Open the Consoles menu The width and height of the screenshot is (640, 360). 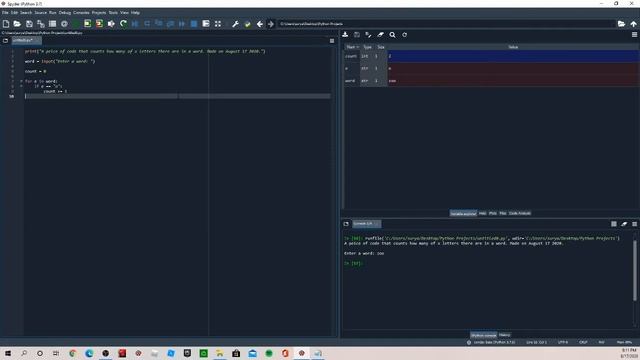point(81,13)
